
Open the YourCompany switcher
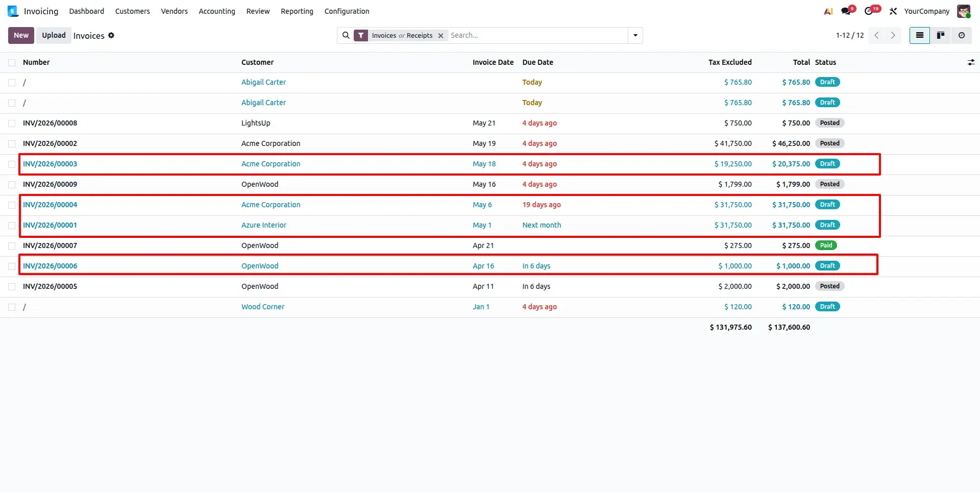point(926,11)
